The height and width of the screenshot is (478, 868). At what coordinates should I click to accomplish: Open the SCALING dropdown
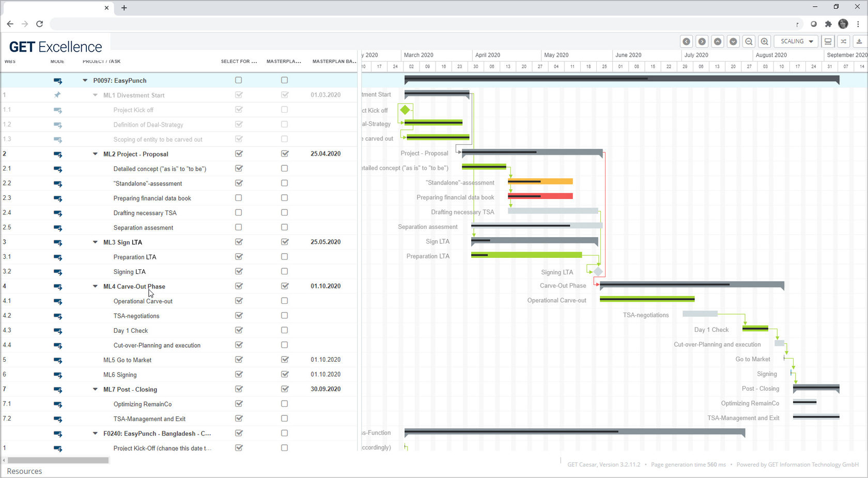pyautogui.click(x=796, y=41)
